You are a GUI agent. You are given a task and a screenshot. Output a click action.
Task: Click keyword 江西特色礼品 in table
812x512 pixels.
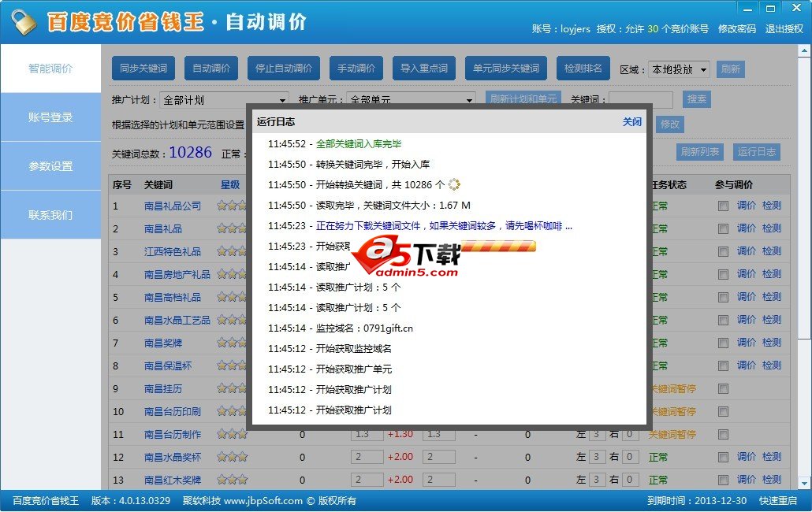(173, 252)
